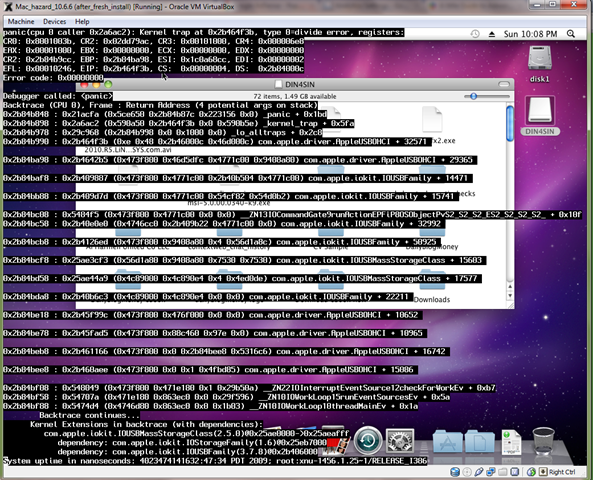Viewport: 593px width, 480px height.
Task: Click the green zoom button of DIN4SIN window
Action: (x=108, y=84)
